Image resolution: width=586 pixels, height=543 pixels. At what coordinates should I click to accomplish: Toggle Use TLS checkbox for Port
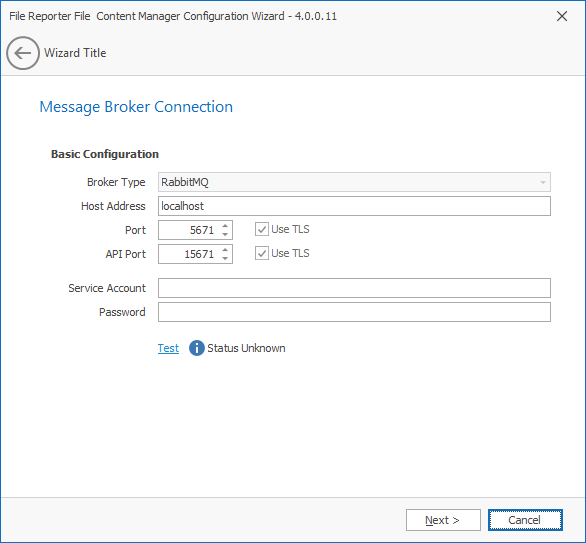(x=262, y=229)
